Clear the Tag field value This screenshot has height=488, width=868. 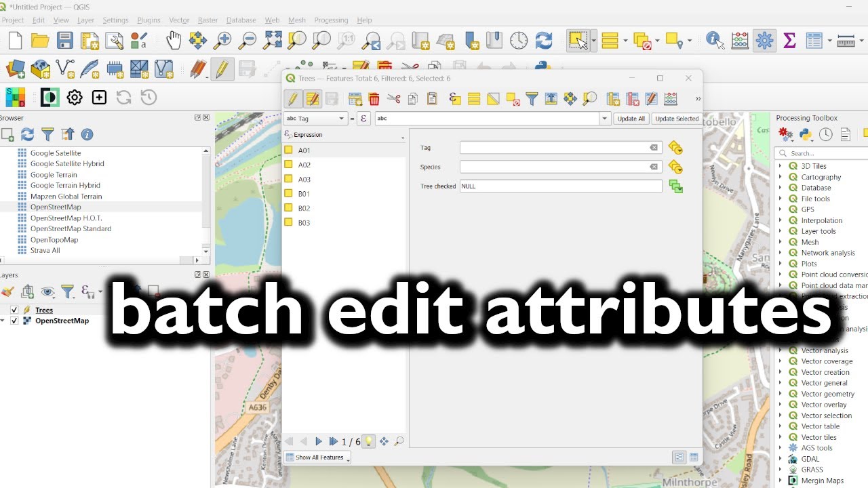[654, 148]
